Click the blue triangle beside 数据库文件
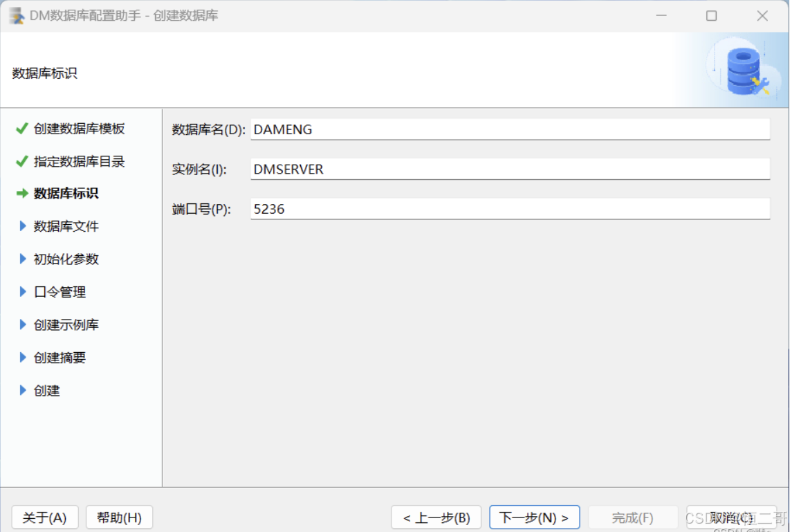This screenshot has height=532, width=790. [x=23, y=226]
